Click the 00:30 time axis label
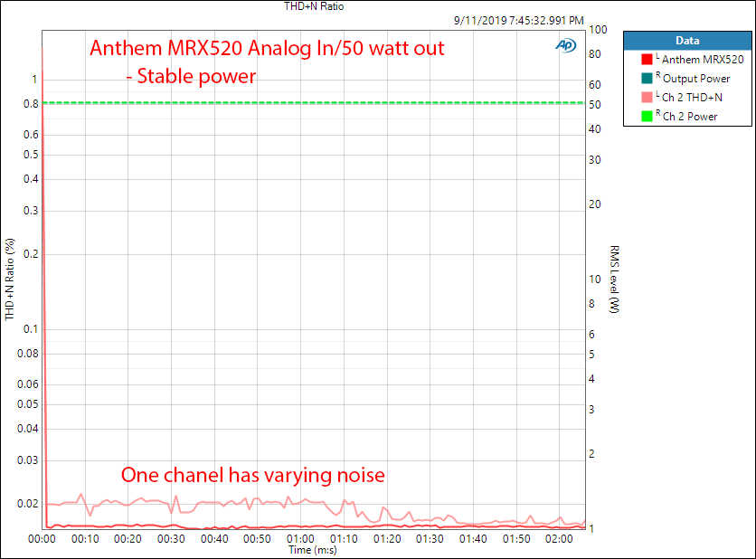The image size is (756, 559). [x=171, y=539]
